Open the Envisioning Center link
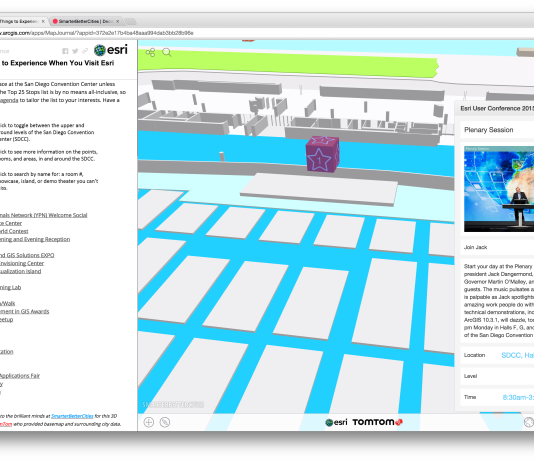534x462 pixels. pos(22,264)
